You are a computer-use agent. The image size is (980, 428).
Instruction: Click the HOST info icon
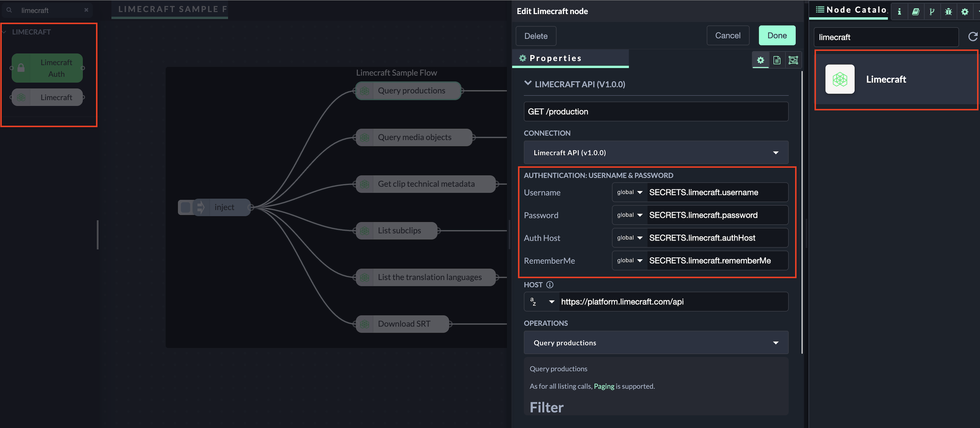point(550,285)
